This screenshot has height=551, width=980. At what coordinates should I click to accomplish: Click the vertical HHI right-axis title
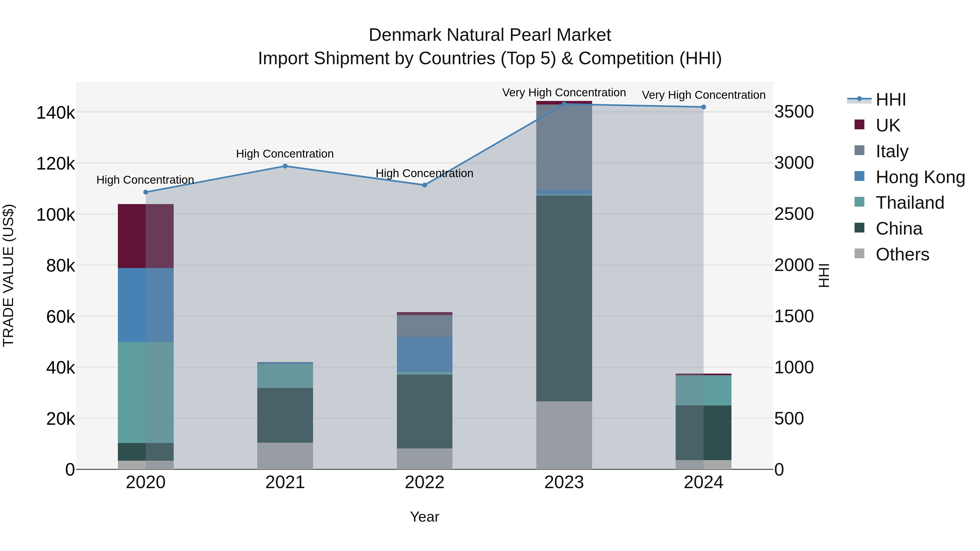tap(824, 275)
